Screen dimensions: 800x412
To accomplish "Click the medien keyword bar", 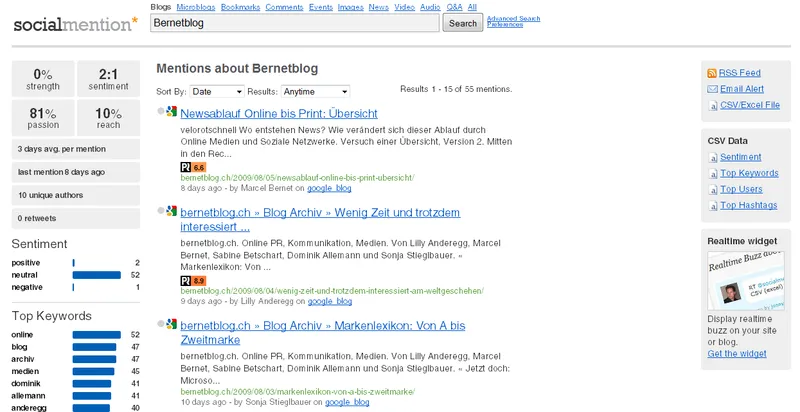I will pos(93,372).
